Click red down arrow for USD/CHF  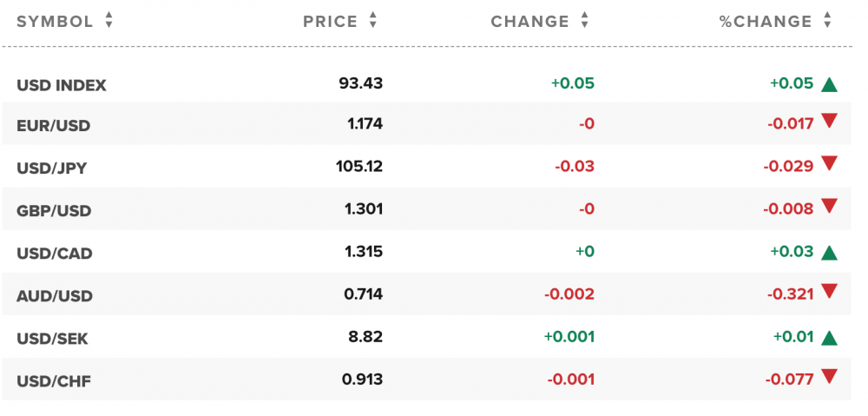click(x=829, y=376)
